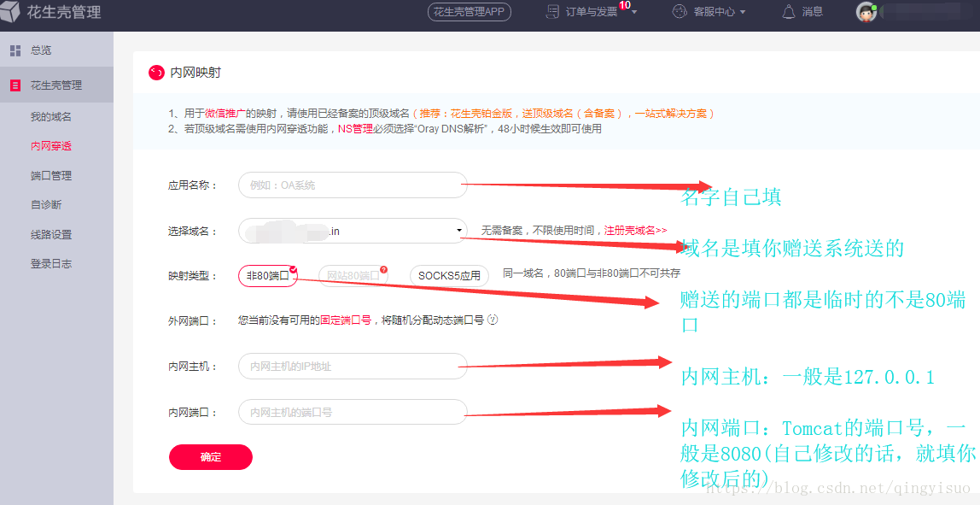Select the 非80端口 mapping type
This screenshot has width=980, height=505.
(268, 275)
